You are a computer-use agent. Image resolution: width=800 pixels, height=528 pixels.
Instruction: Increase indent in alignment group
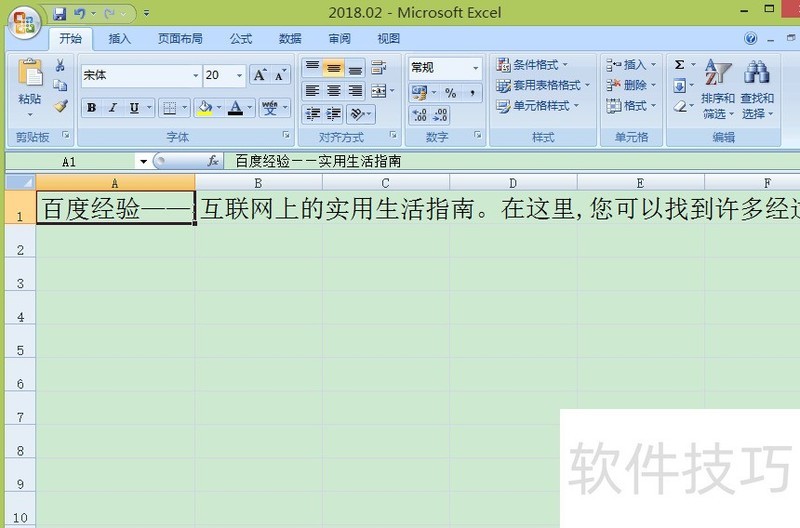(x=333, y=114)
